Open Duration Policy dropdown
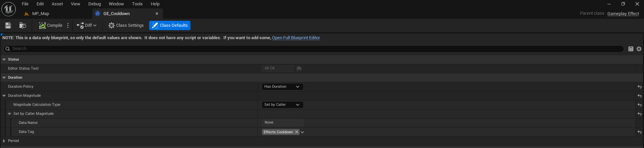The image size is (644, 148). pyautogui.click(x=282, y=87)
